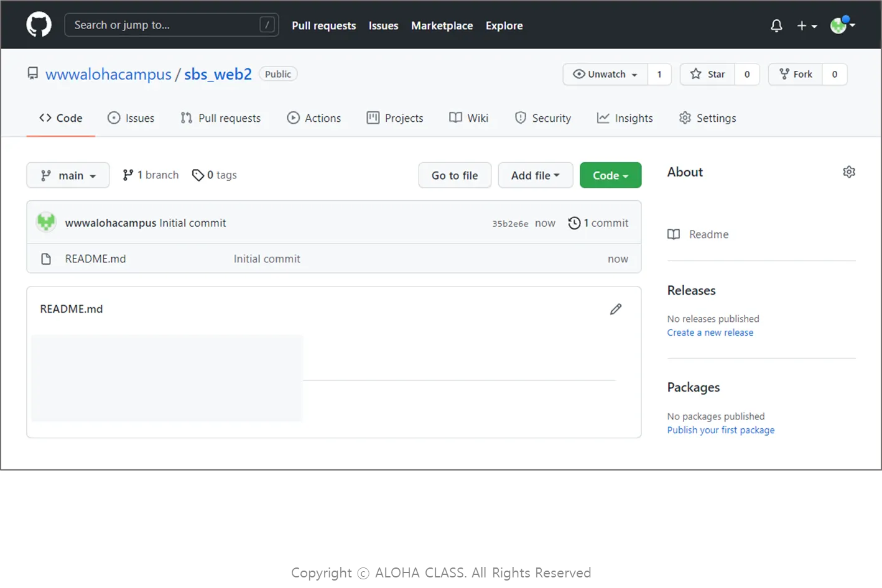Open the Readme link in About

[x=708, y=234]
